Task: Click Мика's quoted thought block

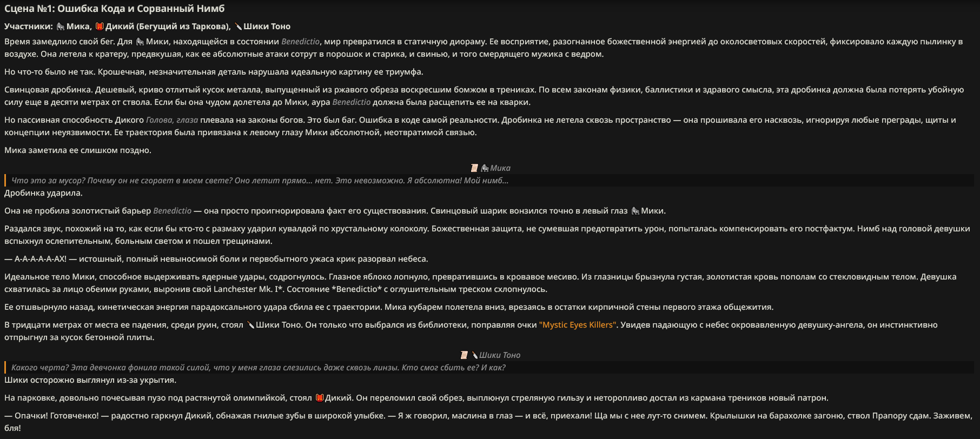Action: [260, 181]
